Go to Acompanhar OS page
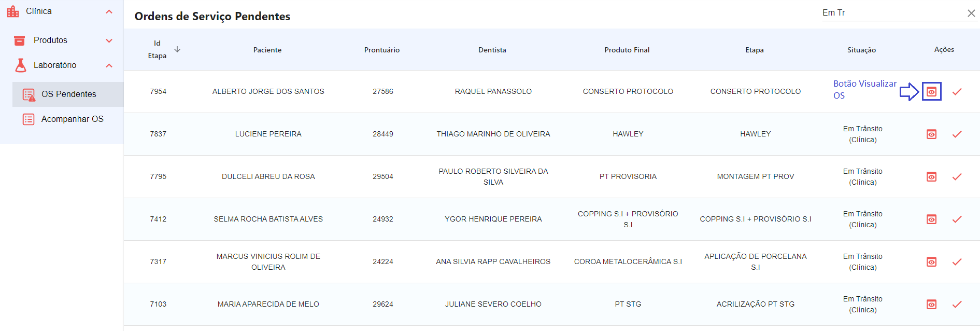The image size is (980, 331). [72, 119]
